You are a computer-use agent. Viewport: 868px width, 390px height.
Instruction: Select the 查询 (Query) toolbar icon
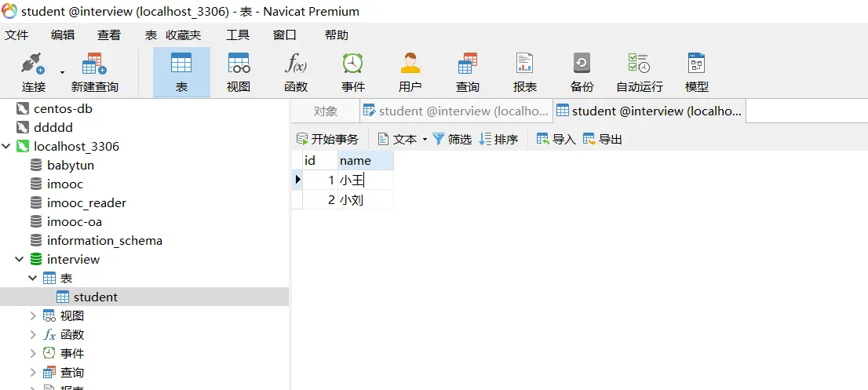[467, 72]
